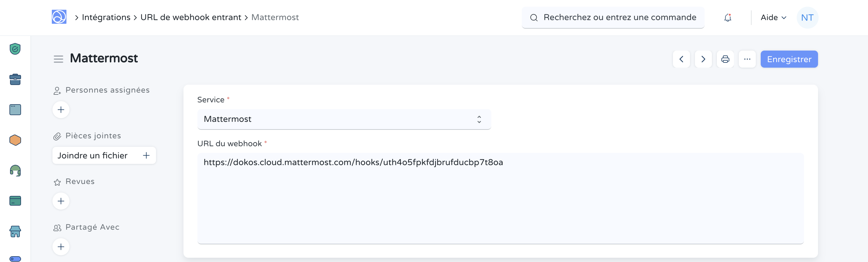Add an assigned person with plus button
This screenshot has width=868, height=262.
click(x=61, y=110)
